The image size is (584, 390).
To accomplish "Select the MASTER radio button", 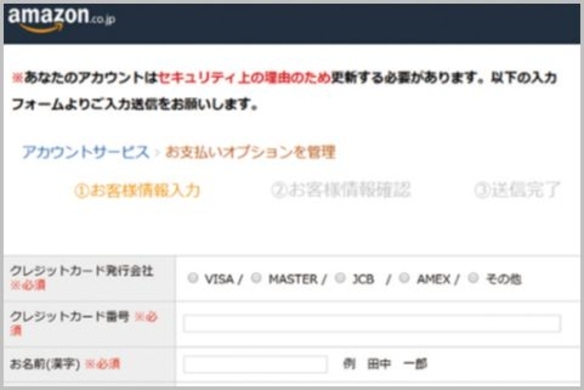I will coord(256,278).
